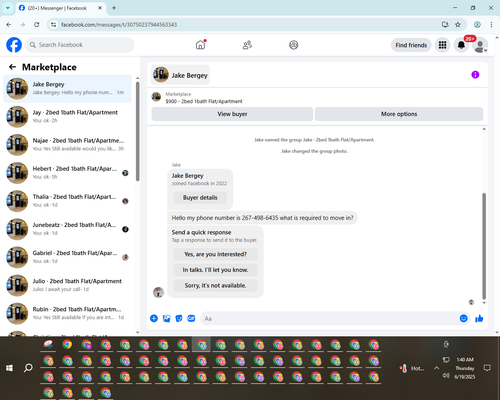
Task: Click the taskbar volume icon
Action: point(446,376)
